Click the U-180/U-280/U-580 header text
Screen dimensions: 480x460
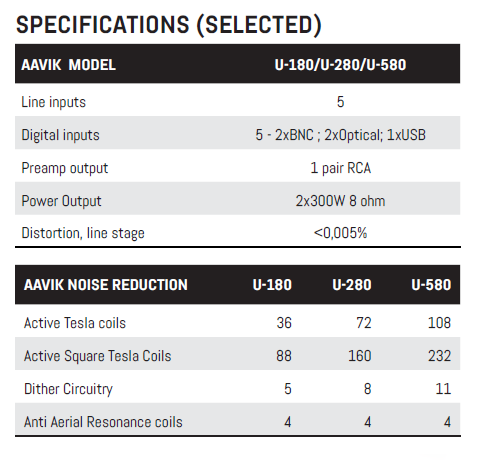click(x=340, y=65)
